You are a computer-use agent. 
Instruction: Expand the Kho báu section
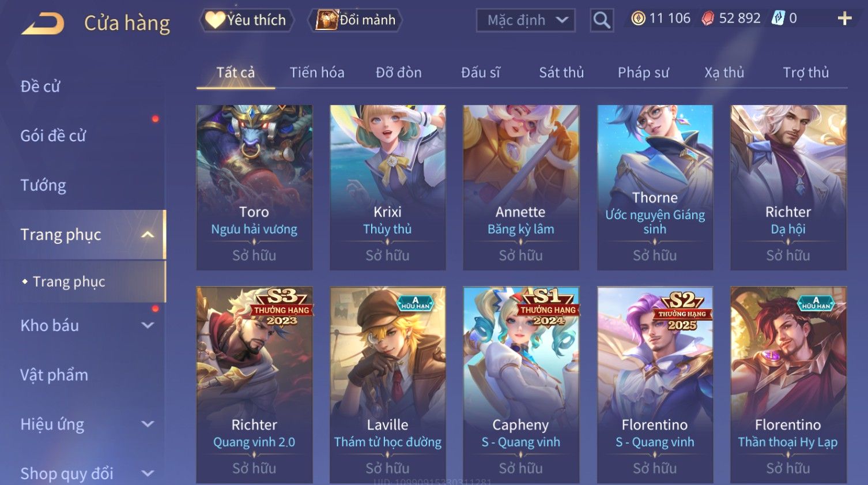(148, 325)
